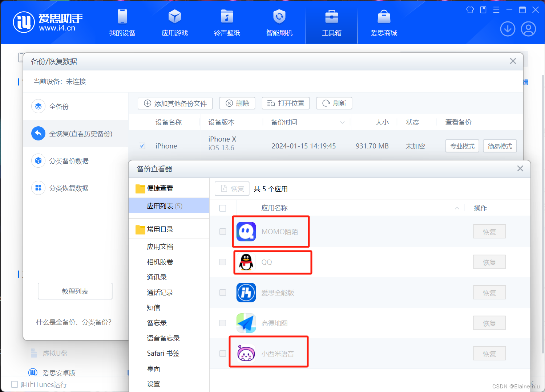Click the 高德地图 app icon
Image resolution: width=545 pixels, height=392 pixels.
pyautogui.click(x=246, y=323)
